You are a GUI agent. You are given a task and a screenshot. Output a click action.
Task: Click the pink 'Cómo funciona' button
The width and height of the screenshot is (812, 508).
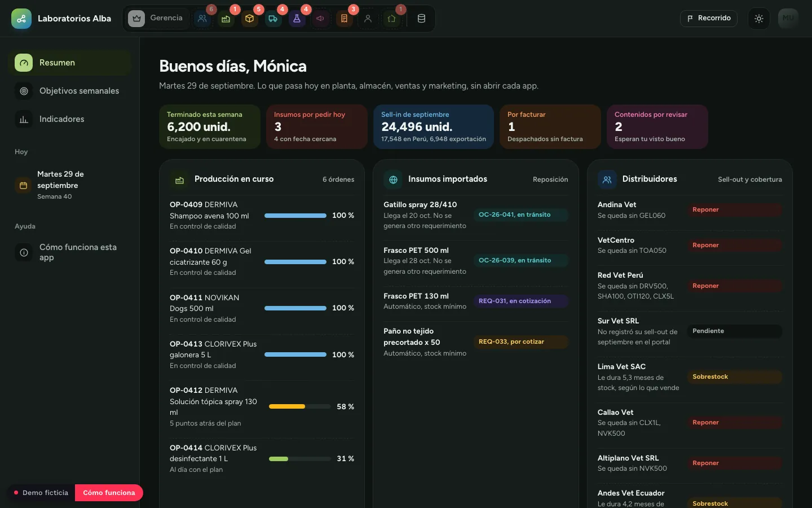pos(109,493)
